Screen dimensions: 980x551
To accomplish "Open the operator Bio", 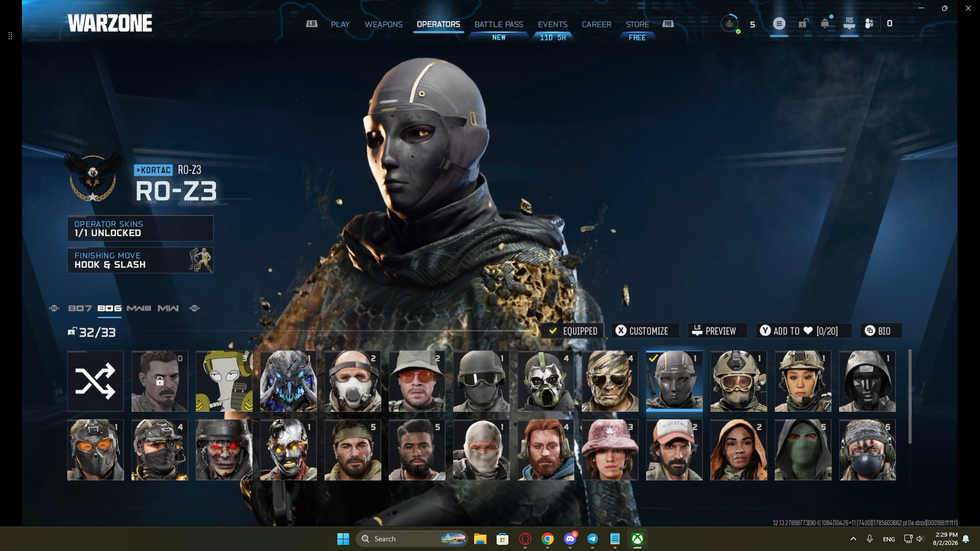I will 880,331.
